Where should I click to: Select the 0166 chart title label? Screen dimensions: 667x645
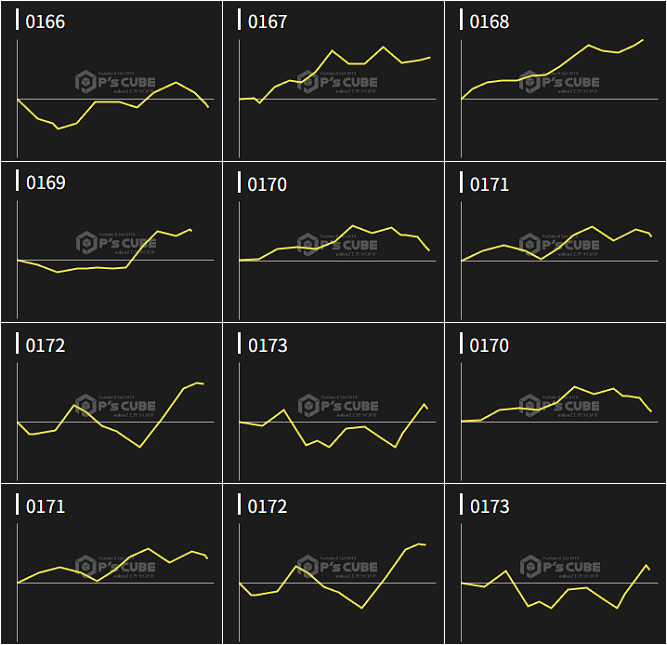[x=45, y=21]
